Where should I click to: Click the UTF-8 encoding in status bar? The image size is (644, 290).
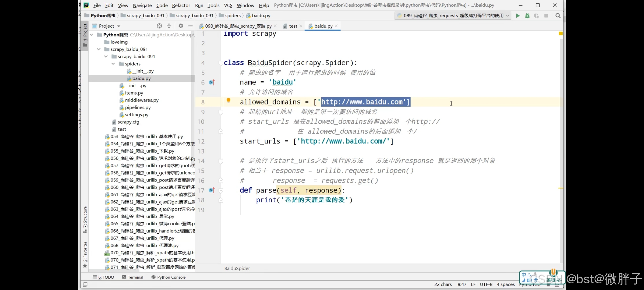point(486,284)
